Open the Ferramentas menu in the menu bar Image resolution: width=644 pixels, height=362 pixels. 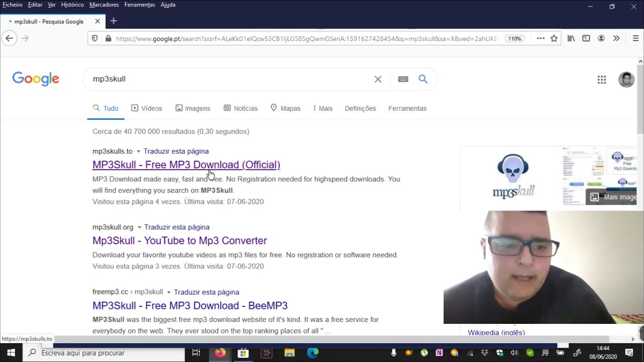point(140,5)
